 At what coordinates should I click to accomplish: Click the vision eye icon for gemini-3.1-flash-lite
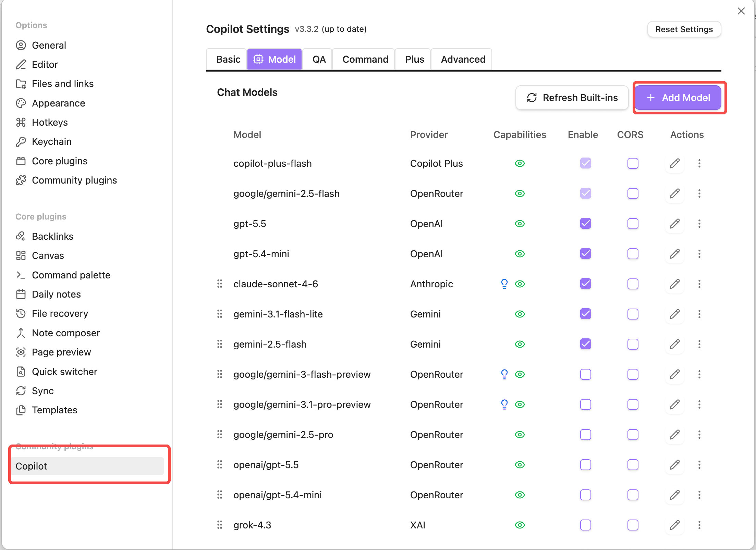coord(520,314)
